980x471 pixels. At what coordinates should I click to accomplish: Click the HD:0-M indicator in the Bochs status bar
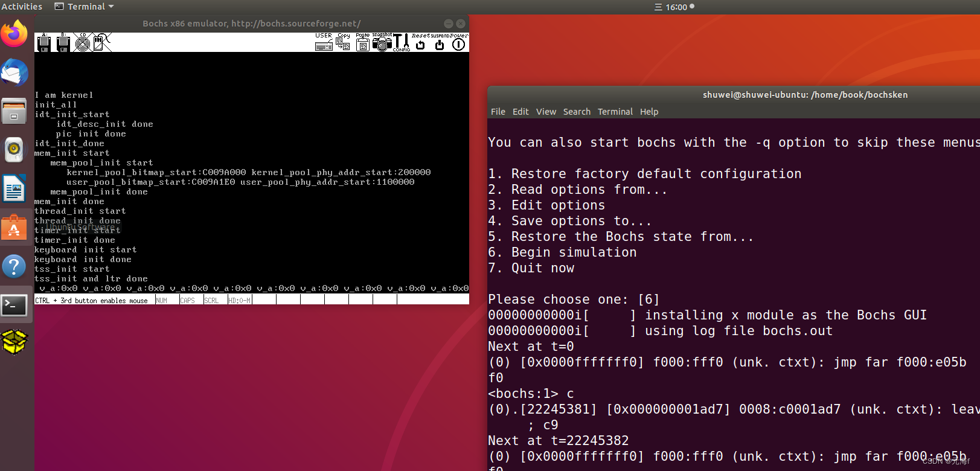click(239, 300)
